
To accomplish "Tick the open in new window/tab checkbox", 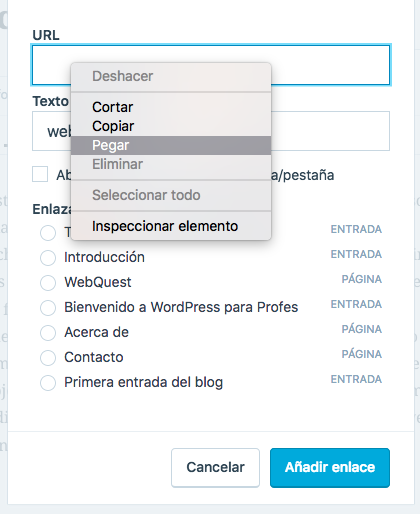I will [x=40, y=174].
